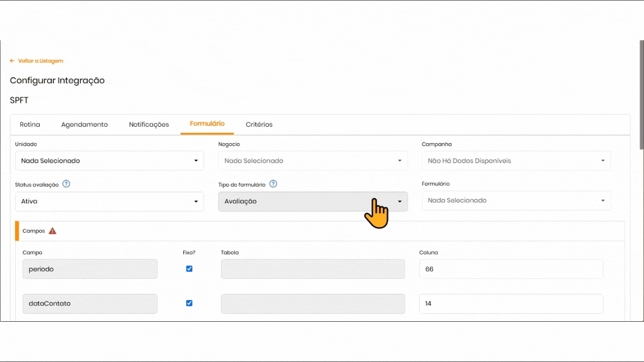Viewport: 644px width, 362px height.
Task: Open the Tipo de formulário dropdown showing Avaliação
Action: pyautogui.click(x=312, y=201)
